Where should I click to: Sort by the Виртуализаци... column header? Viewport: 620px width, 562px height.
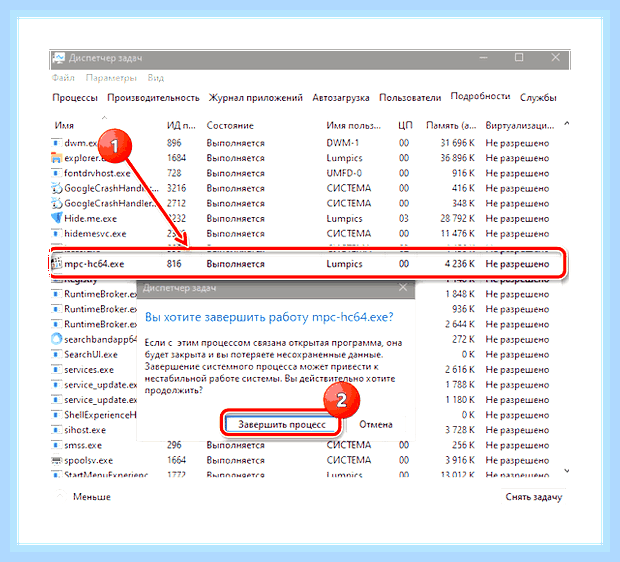pyautogui.click(x=520, y=125)
